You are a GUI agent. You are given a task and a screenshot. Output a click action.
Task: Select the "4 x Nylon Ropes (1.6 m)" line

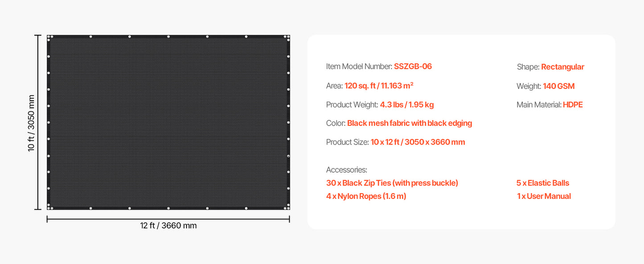click(x=366, y=196)
